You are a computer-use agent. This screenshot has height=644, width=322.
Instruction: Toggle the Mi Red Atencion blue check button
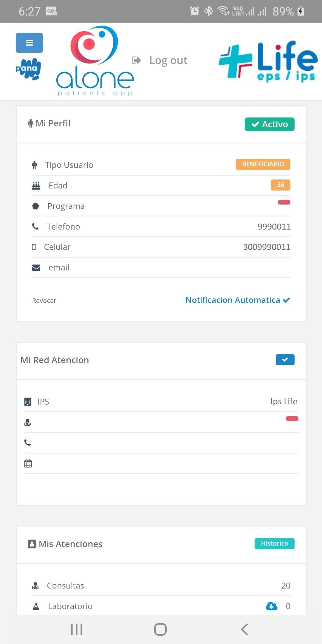285,360
